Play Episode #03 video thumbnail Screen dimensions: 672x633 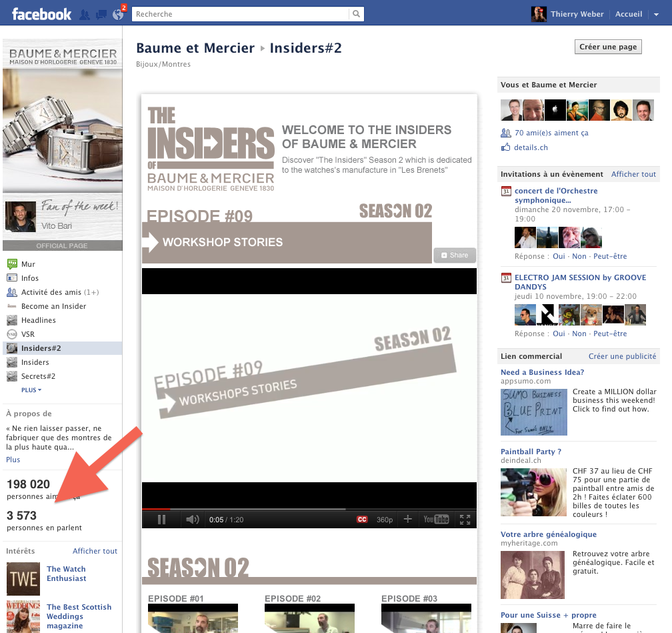click(426, 618)
